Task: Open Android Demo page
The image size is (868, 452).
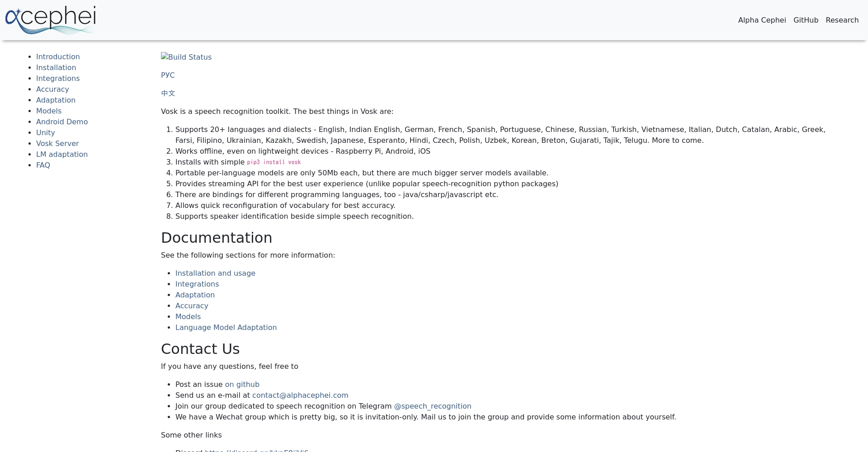Action: click(x=62, y=122)
